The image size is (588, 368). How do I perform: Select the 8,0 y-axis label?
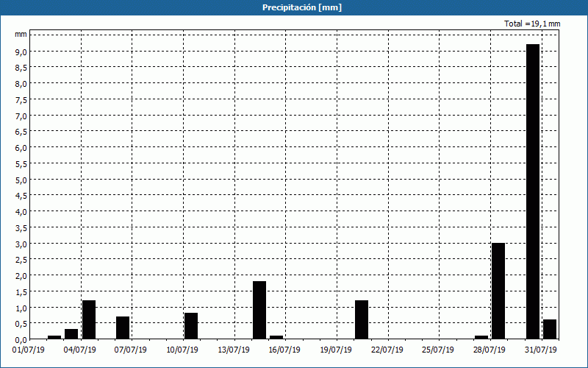tap(21, 84)
